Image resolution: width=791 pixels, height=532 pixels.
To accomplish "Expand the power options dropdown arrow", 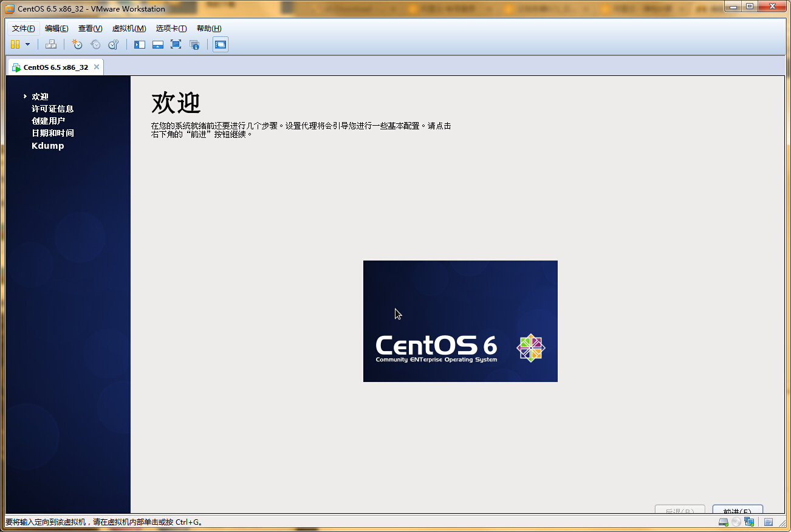I will coord(27,44).
